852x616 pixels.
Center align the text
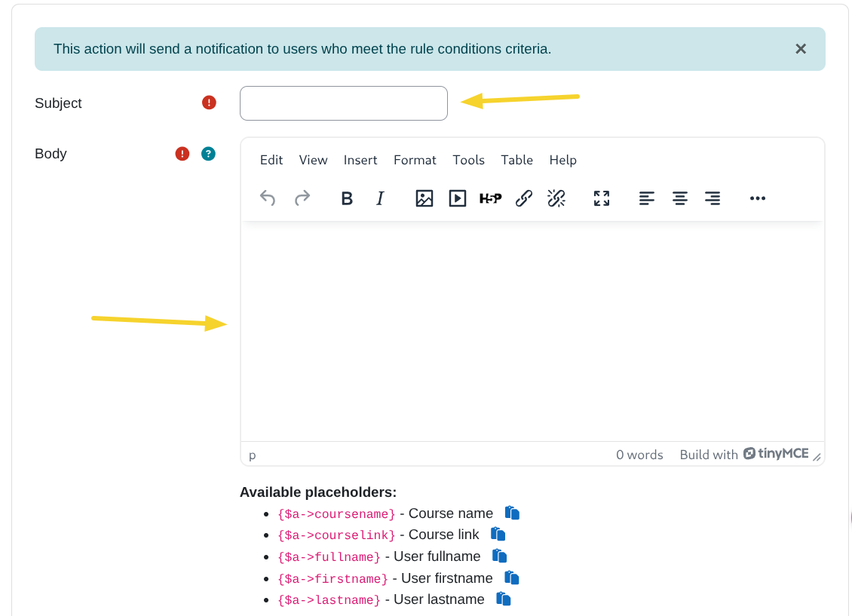(679, 198)
